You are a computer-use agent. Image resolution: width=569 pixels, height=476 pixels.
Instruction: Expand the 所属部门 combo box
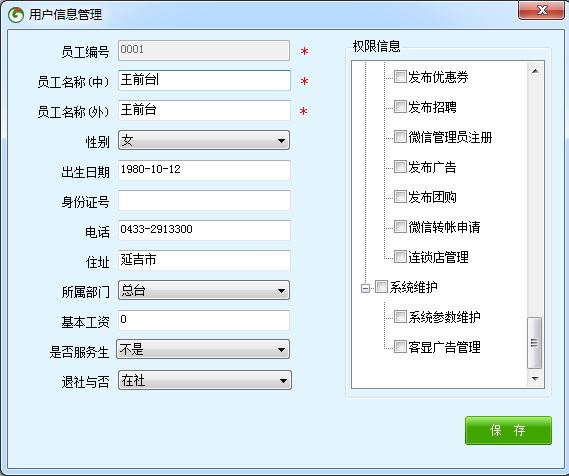tap(204, 290)
